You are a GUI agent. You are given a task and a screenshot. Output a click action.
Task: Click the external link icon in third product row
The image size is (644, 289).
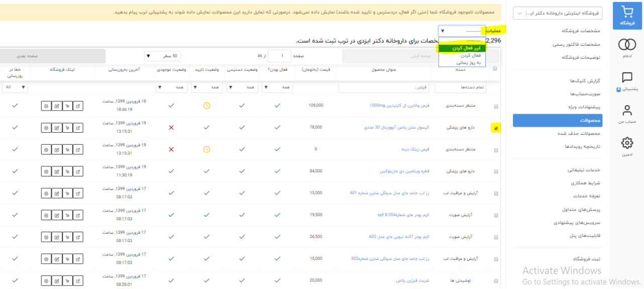(x=78, y=149)
